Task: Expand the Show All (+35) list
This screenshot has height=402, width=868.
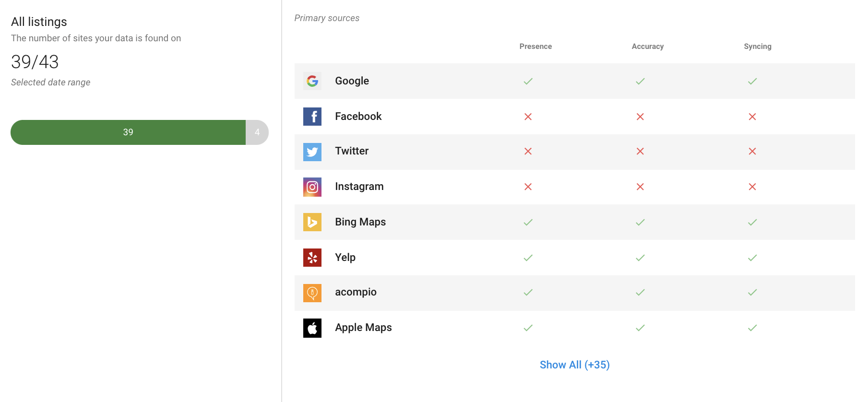Action: (574, 365)
